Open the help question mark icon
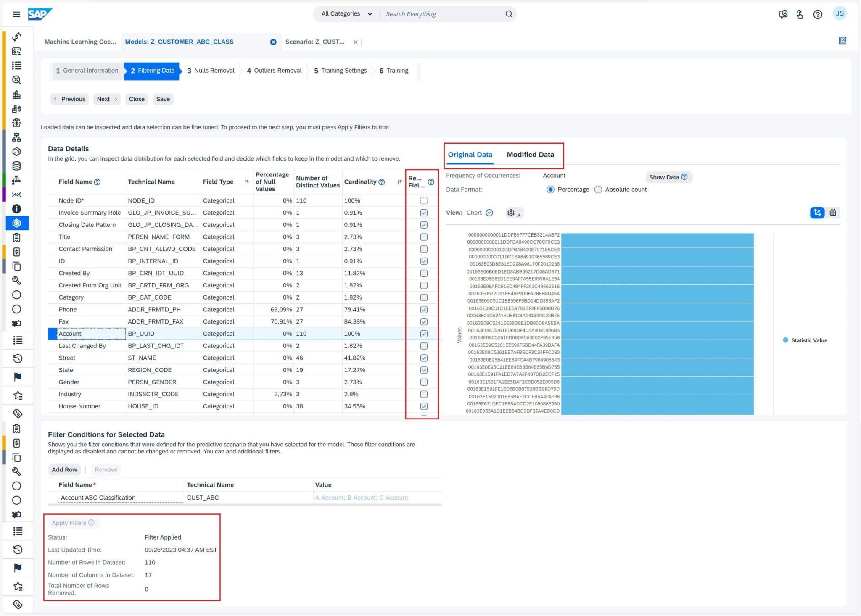 817,14
